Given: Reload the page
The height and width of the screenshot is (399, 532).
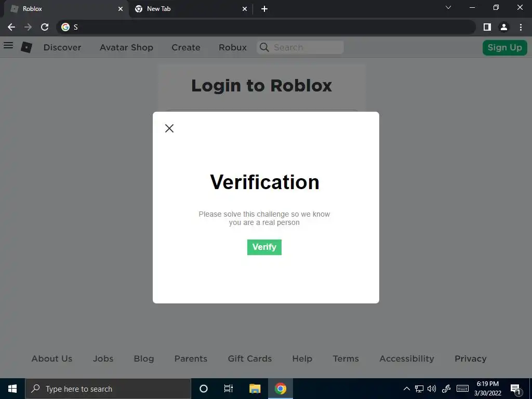Looking at the screenshot, I should click(x=45, y=27).
